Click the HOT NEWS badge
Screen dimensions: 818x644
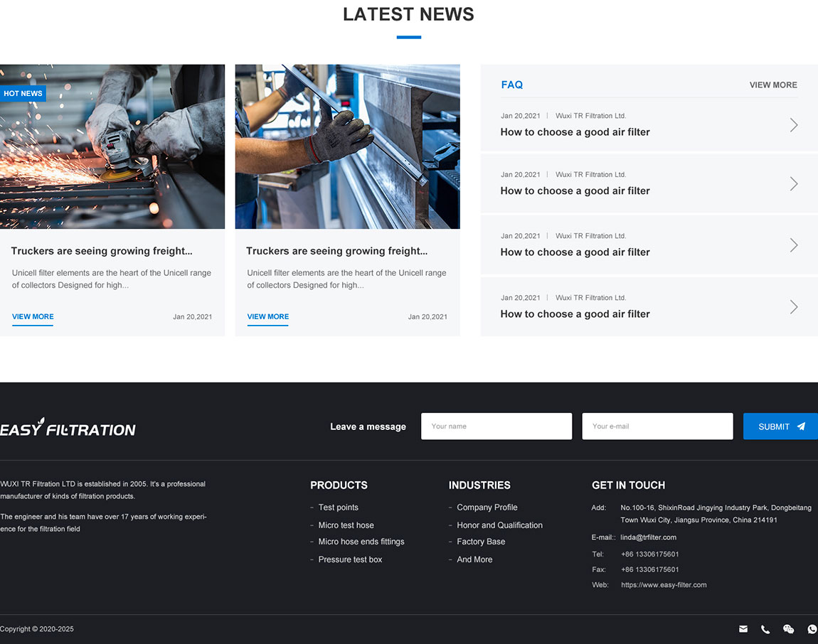coord(23,94)
